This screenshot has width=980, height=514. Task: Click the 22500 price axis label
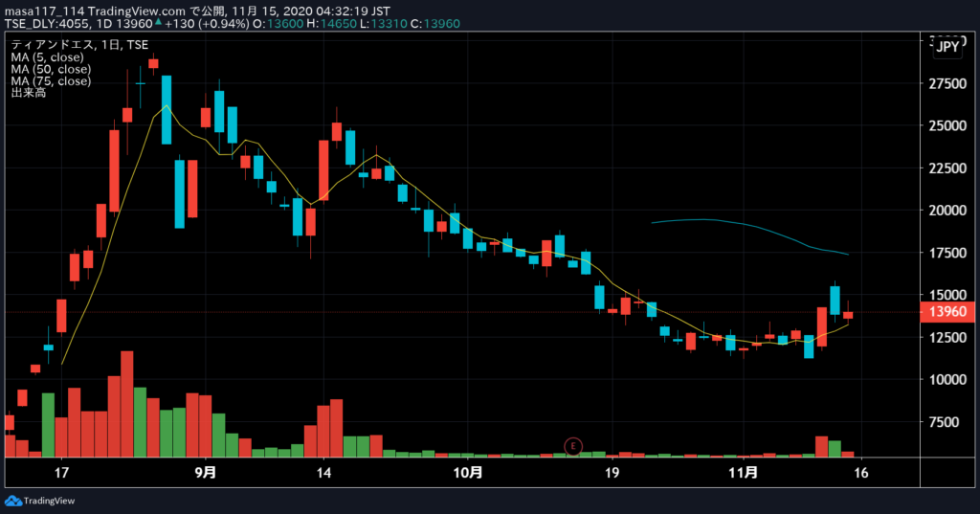[947, 168]
